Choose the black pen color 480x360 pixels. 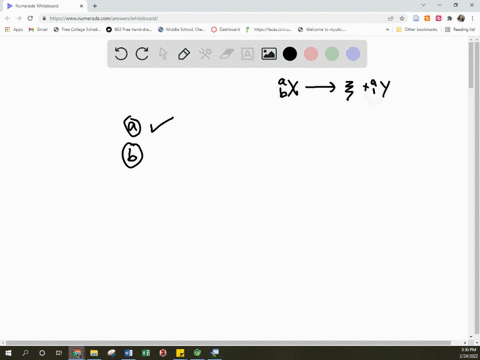coord(290,54)
